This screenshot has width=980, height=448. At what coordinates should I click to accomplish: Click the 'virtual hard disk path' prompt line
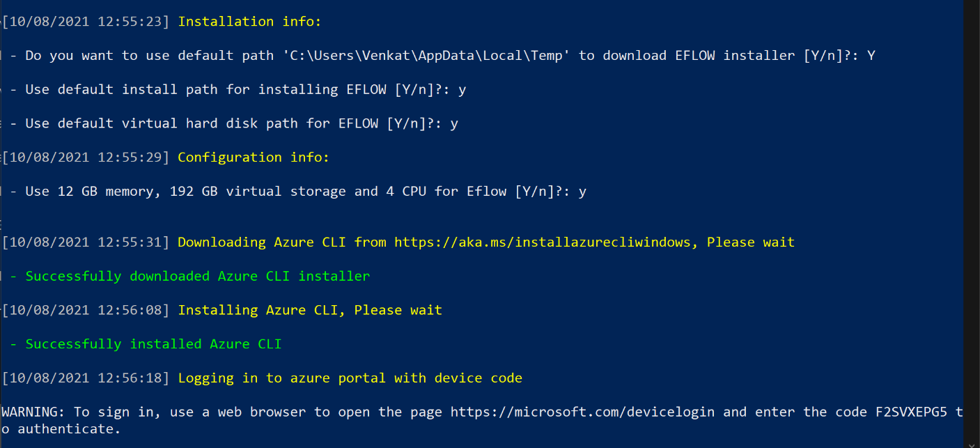point(241,123)
